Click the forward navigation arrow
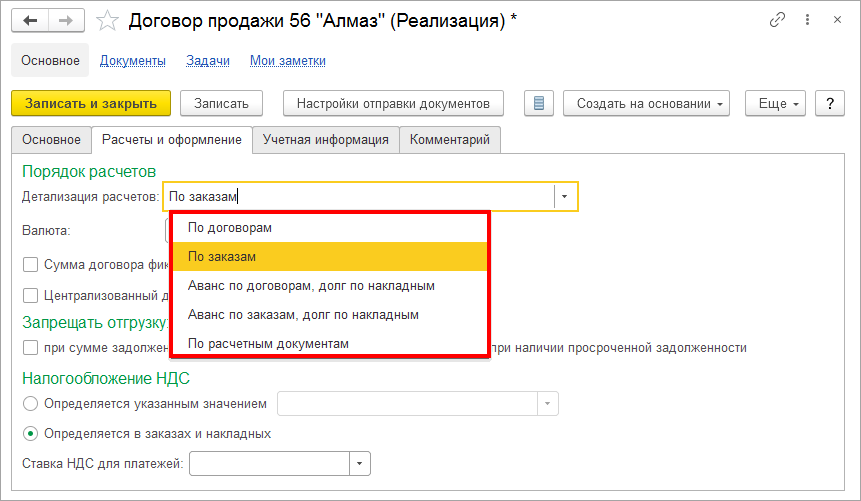 (x=66, y=20)
